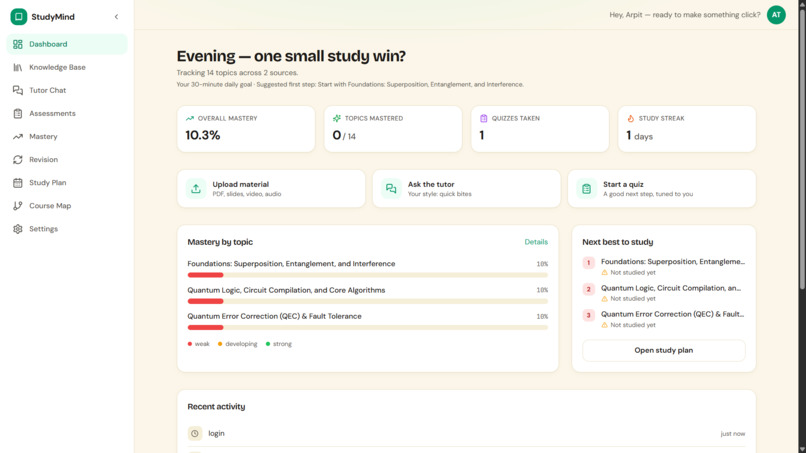
Task: Click the Dashboard grid icon
Action: (x=18, y=44)
